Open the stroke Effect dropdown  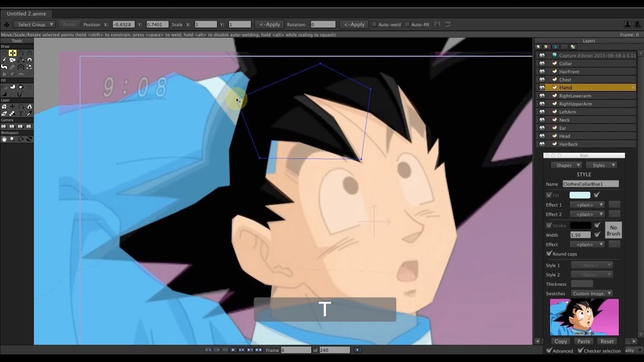tap(587, 244)
